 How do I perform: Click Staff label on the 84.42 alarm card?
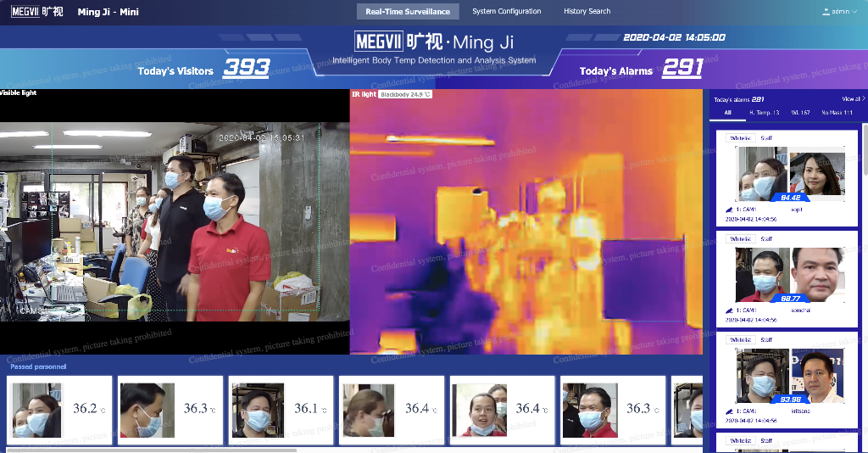[x=766, y=138]
